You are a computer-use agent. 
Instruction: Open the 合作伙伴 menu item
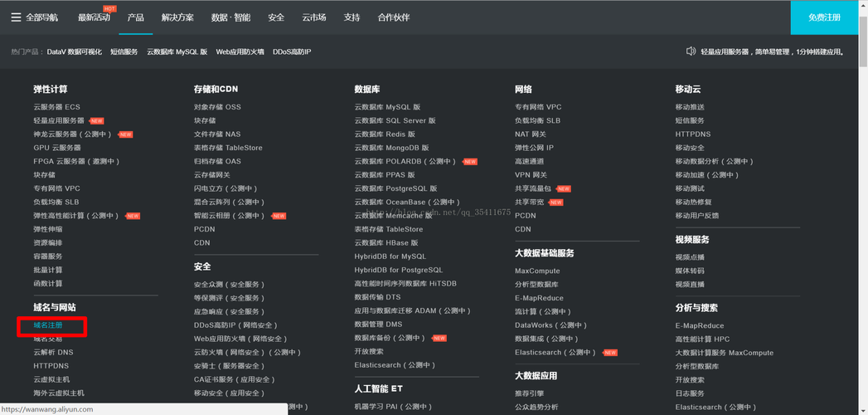[394, 17]
